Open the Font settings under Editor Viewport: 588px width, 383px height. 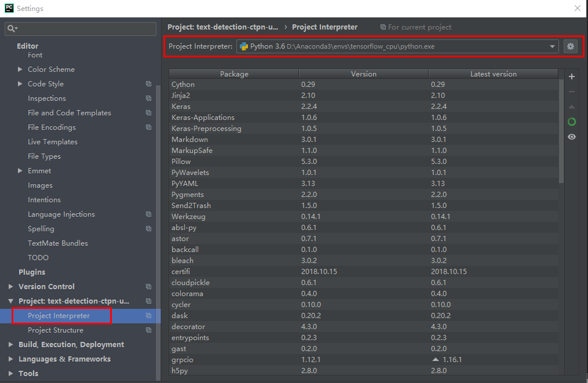pos(35,55)
